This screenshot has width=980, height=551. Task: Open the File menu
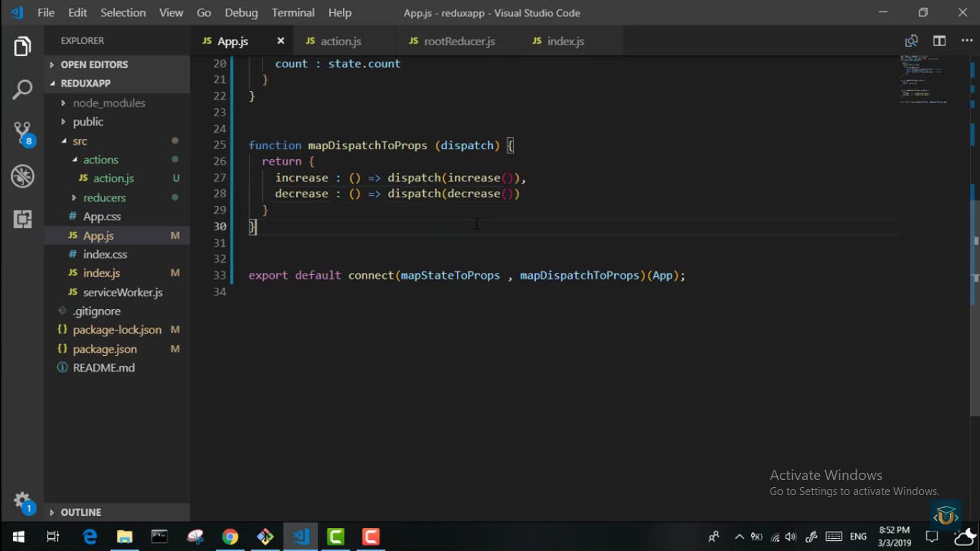click(x=45, y=13)
